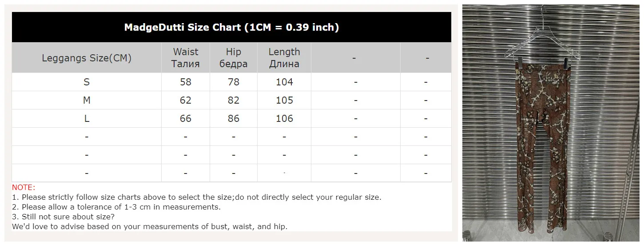Select the S size row label
Image resolution: width=644 pixels, height=246 pixels.
click(87, 82)
